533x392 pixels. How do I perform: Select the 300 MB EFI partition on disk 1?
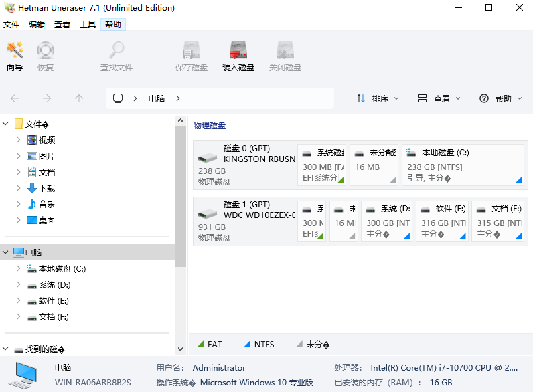(x=312, y=221)
